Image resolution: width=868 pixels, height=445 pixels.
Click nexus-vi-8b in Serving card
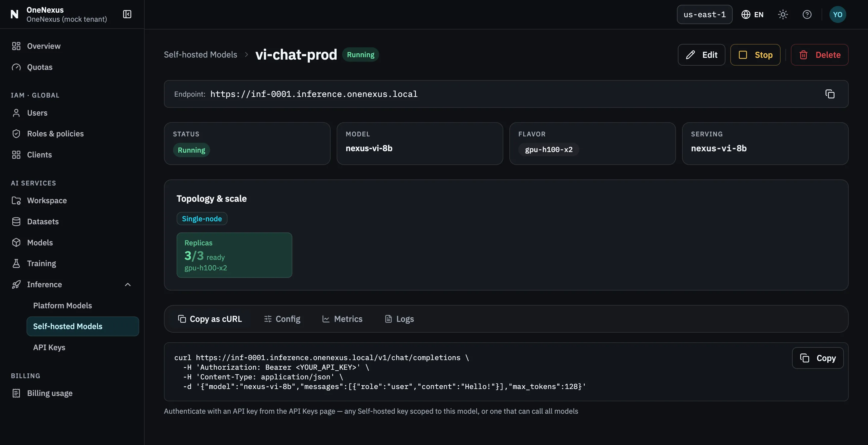[719, 148]
